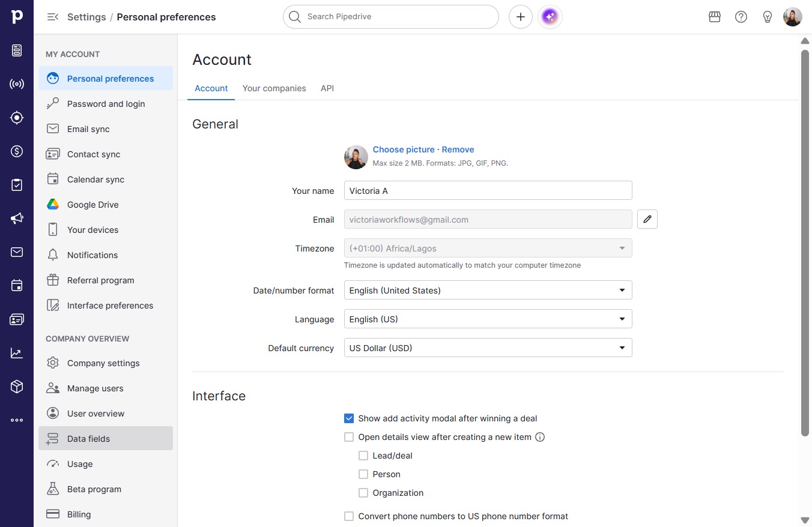Open Activities calendar icon in left rail
This screenshot has width=812, height=527.
coord(17,286)
